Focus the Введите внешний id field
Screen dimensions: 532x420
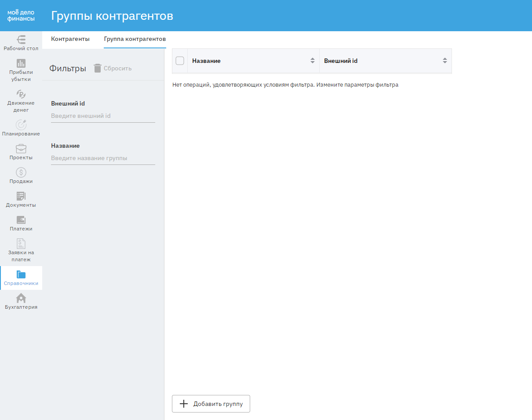(103, 116)
